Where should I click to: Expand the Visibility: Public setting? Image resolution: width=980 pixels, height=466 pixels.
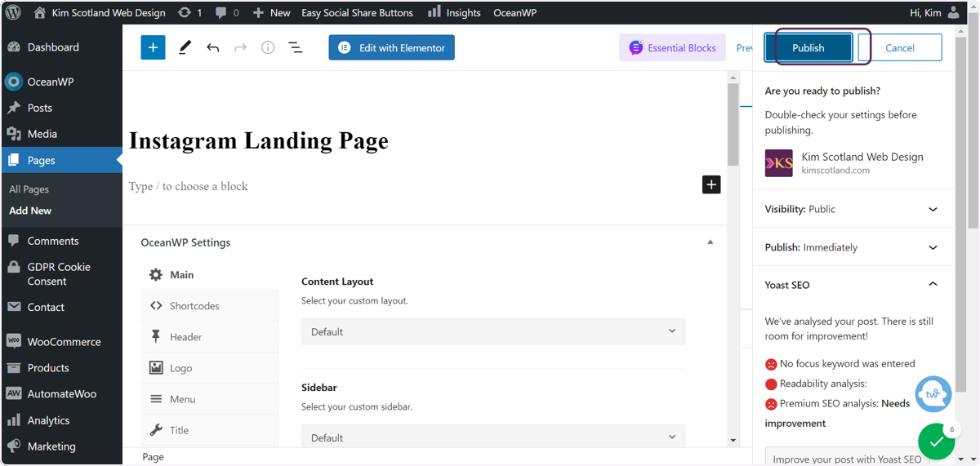click(x=853, y=209)
